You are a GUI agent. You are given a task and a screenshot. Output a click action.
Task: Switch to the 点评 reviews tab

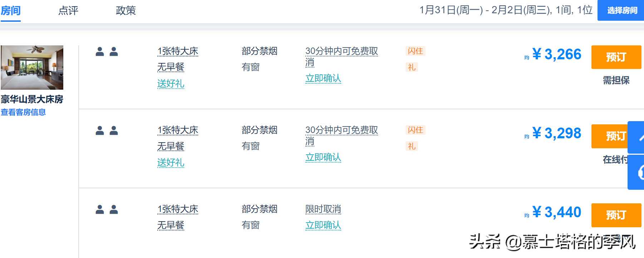[68, 11]
